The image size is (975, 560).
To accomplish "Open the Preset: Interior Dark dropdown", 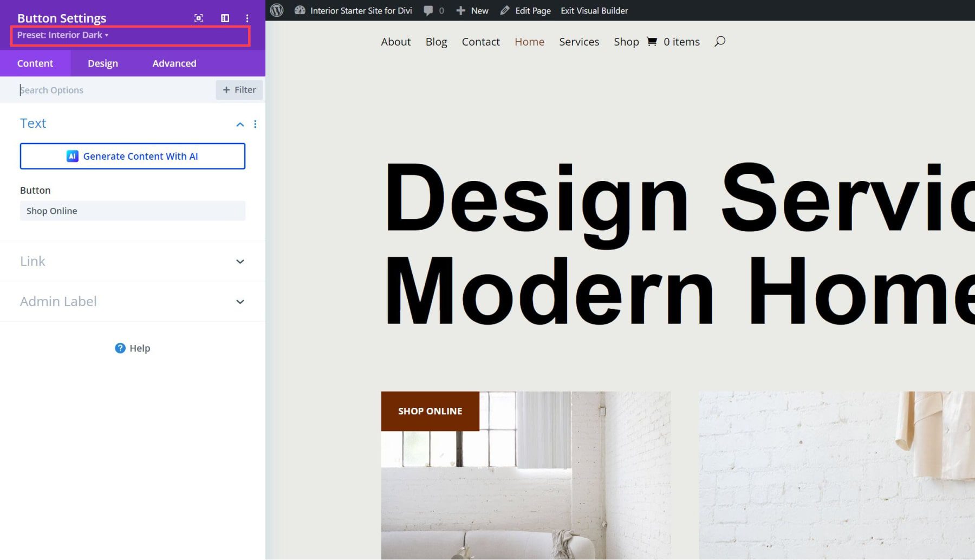I will tap(63, 35).
